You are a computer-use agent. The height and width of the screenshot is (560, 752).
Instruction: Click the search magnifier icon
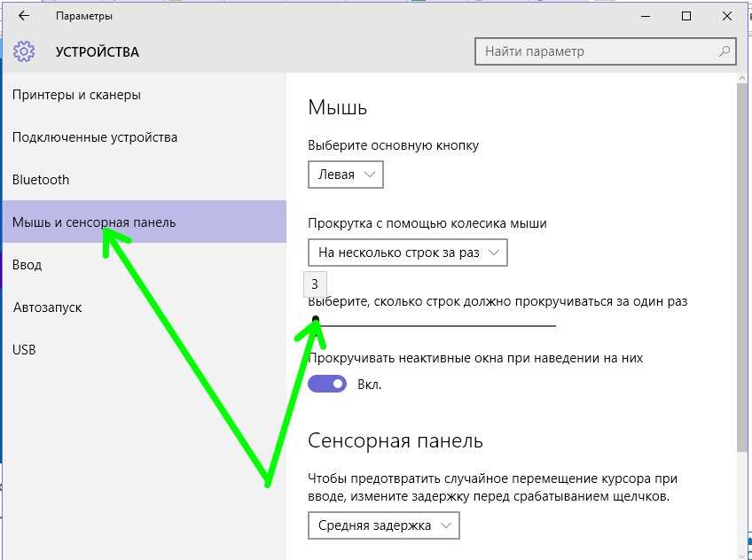click(x=724, y=51)
